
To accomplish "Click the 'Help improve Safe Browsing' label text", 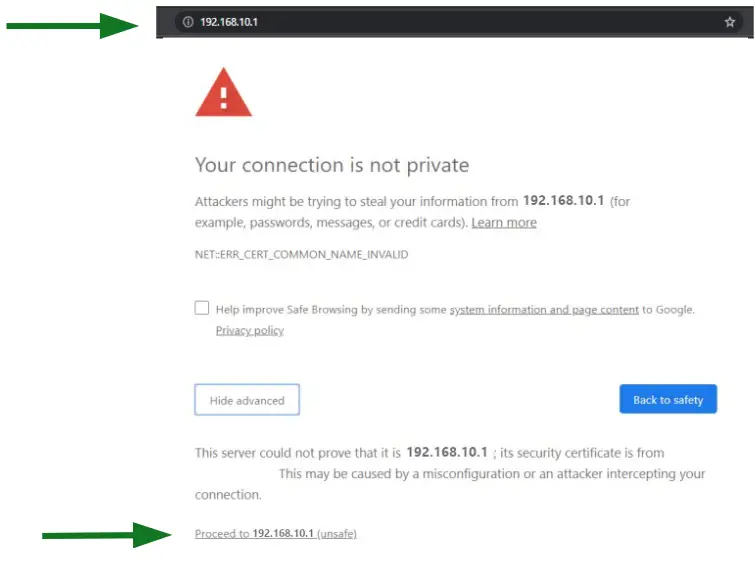I will [330, 310].
